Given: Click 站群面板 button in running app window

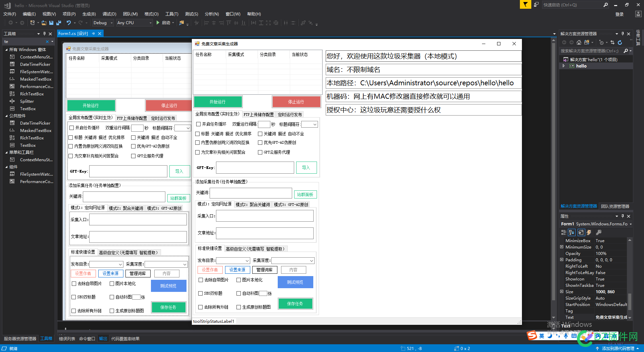Looking at the screenshot, I should click(x=305, y=194).
